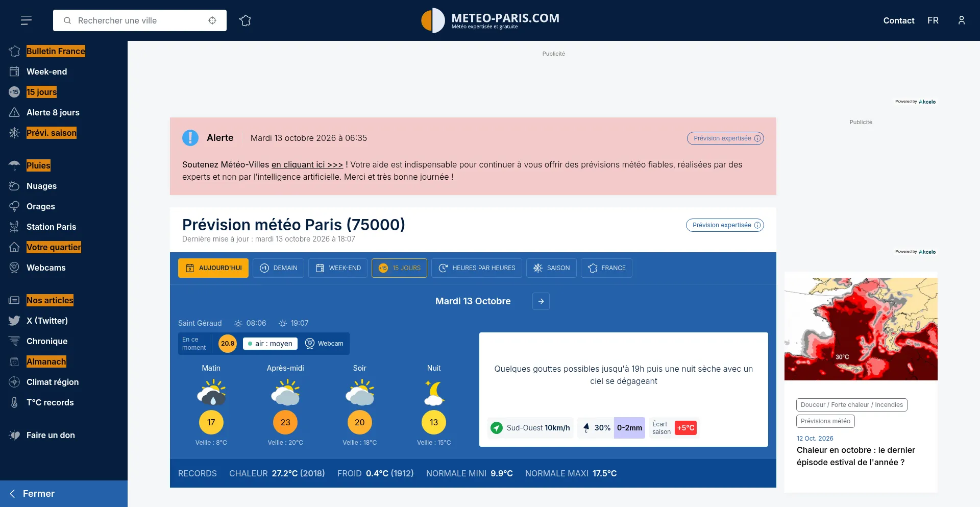Switch to the DEMAIN tab
Viewport: 980px width, 507px height.
click(278, 268)
